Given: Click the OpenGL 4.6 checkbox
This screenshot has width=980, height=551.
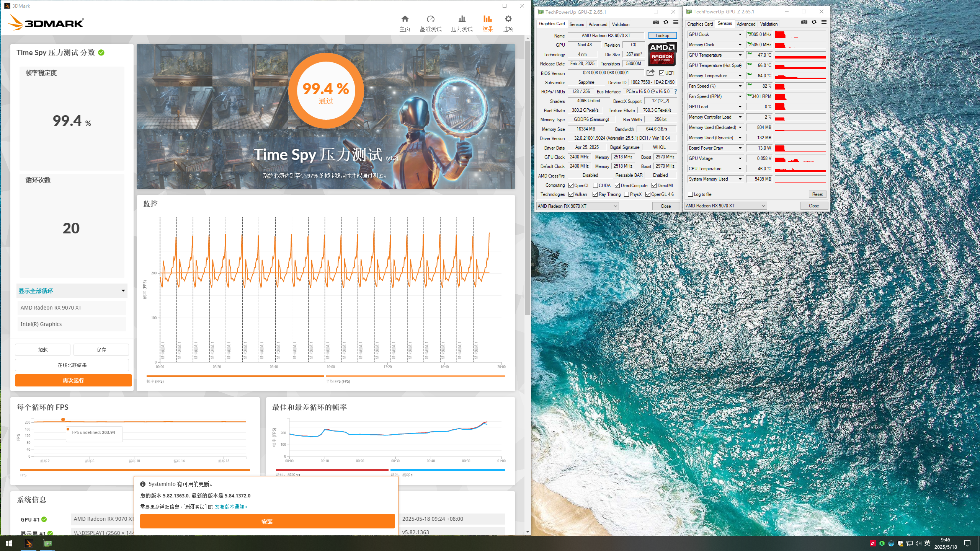Looking at the screenshot, I should 648,194.
